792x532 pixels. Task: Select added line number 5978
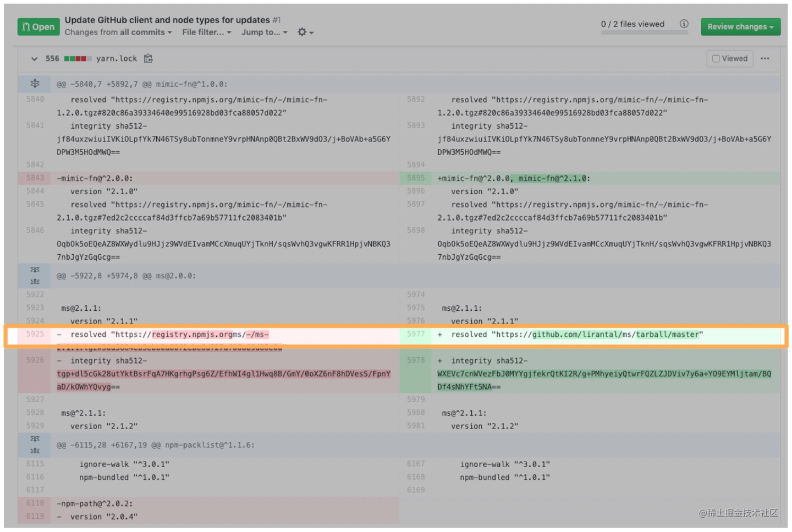pos(416,360)
